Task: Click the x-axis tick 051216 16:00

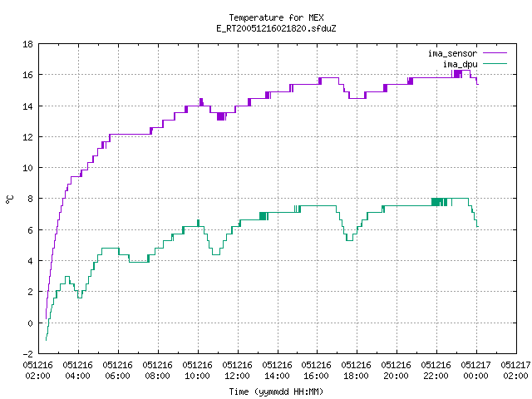Action: click(316, 370)
